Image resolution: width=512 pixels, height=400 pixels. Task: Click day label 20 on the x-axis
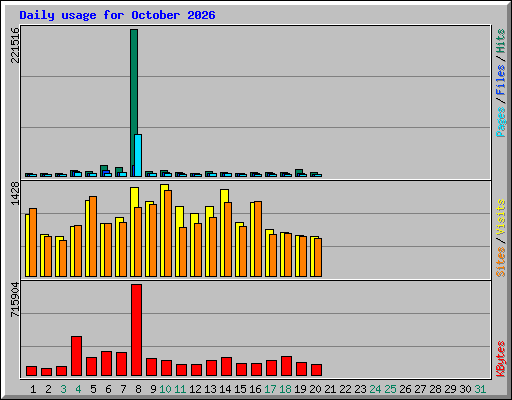[315, 389]
